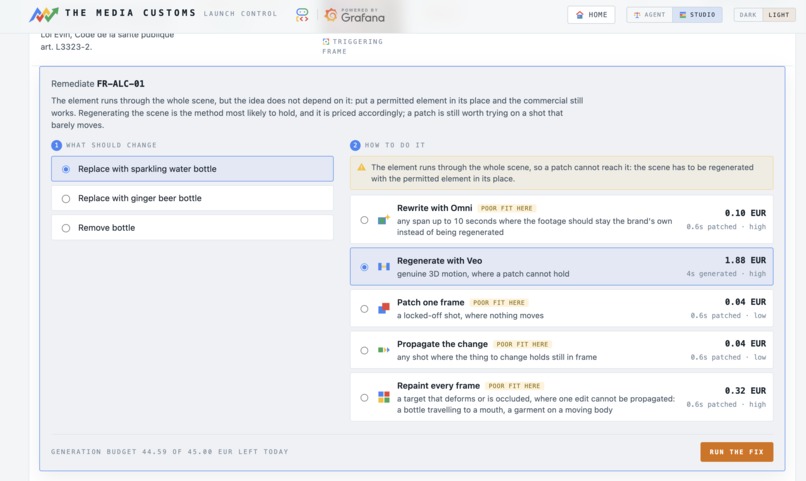Click the Remediate FR-ALC-01 heading

coord(98,84)
